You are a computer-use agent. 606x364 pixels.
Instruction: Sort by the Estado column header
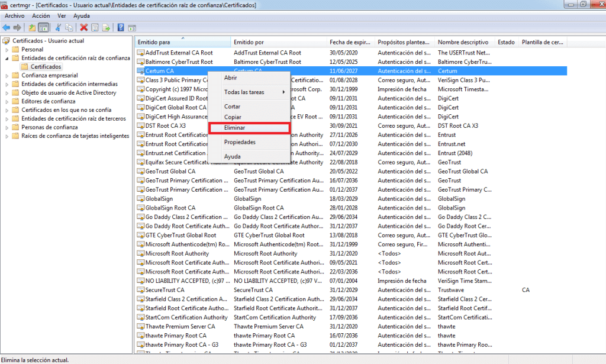(x=507, y=42)
